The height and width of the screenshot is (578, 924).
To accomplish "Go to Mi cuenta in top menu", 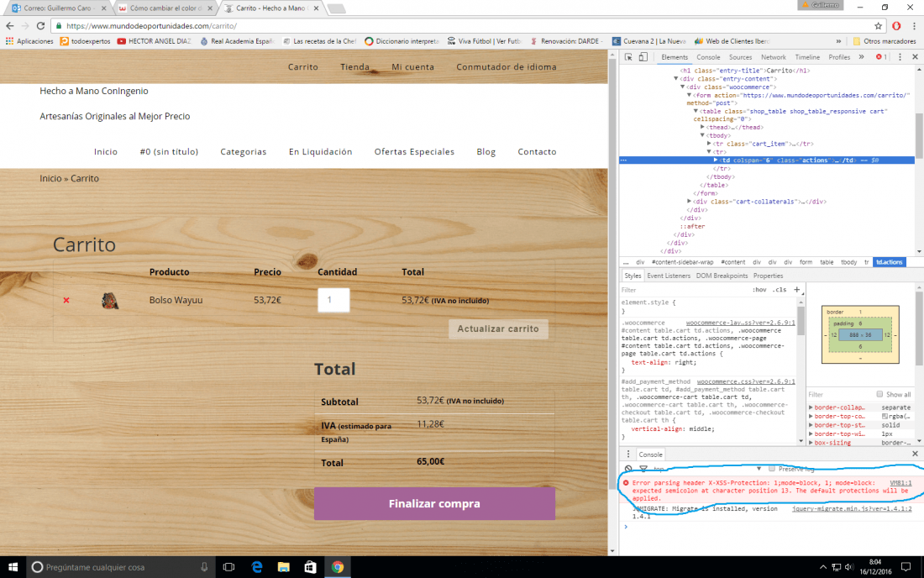I will 412,66.
